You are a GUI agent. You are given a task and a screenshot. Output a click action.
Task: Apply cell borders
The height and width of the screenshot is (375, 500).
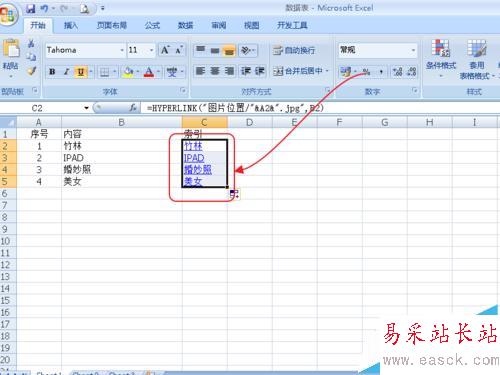click(x=104, y=72)
